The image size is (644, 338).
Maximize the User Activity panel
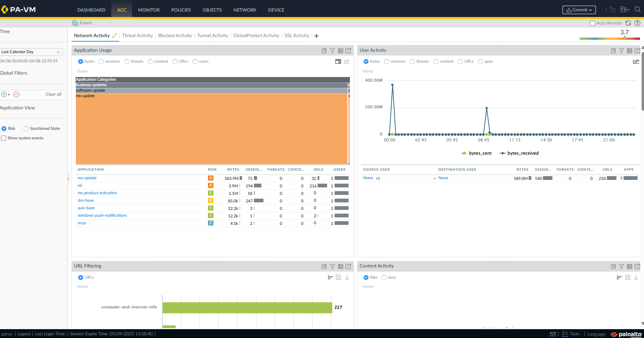point(613,51)
